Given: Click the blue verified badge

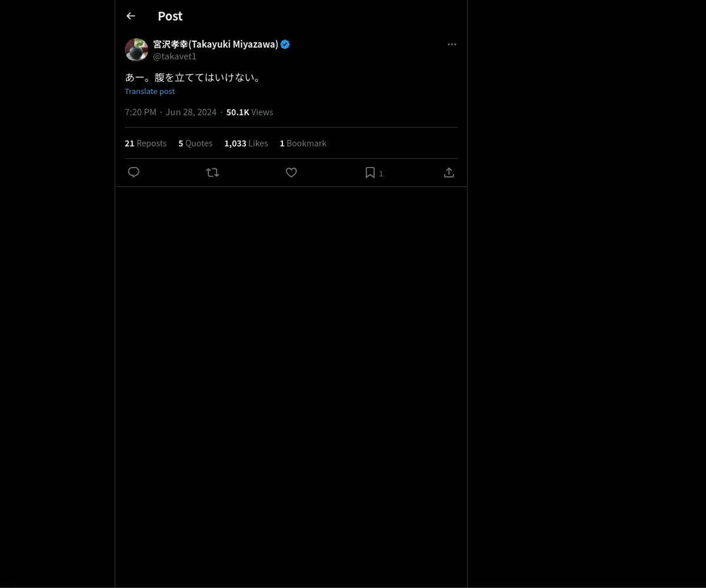Looking at the screenshot, I should click(285, 44).
